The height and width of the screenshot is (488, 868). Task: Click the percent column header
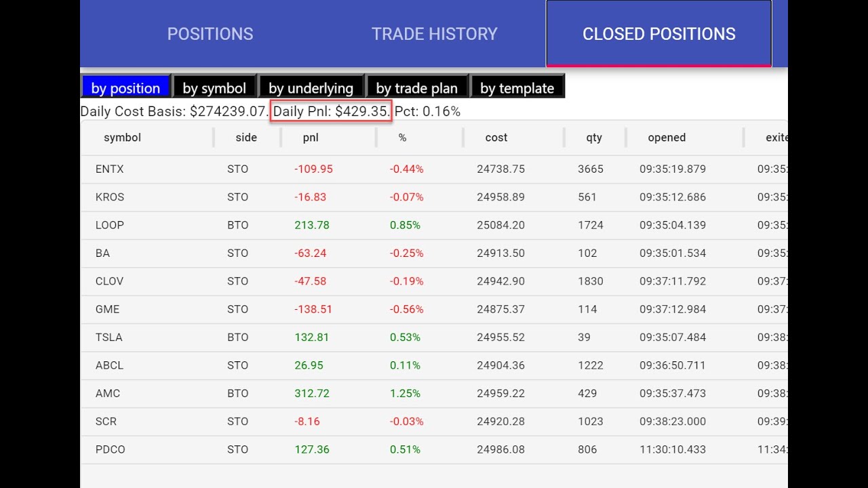point(402,138)
